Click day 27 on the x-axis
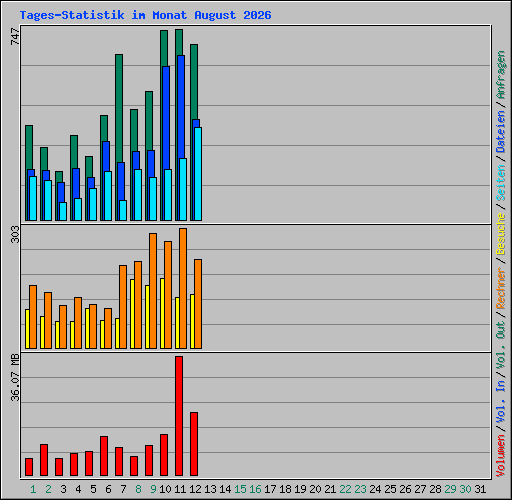 [x=420, y=489]
